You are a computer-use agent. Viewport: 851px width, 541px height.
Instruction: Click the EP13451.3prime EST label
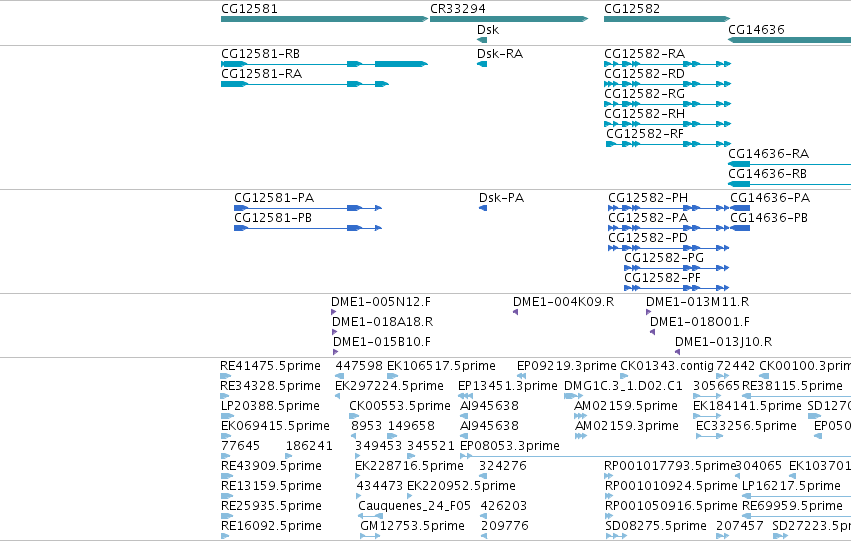[x=507, y=386]
